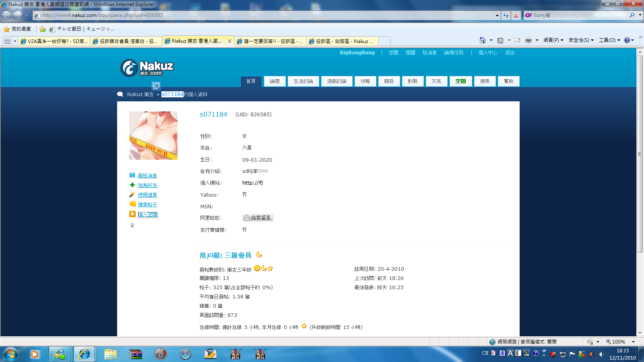Click the search magnifier in the Yahoo search box
The height and width of the screenshot is (362, 644).
tap(632, 15)
